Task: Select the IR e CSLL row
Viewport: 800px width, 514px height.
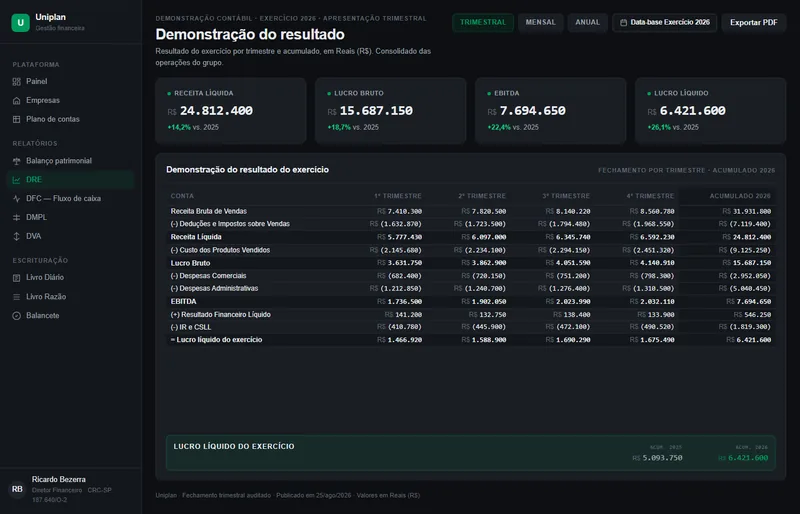Action: [x=470, y=327]
